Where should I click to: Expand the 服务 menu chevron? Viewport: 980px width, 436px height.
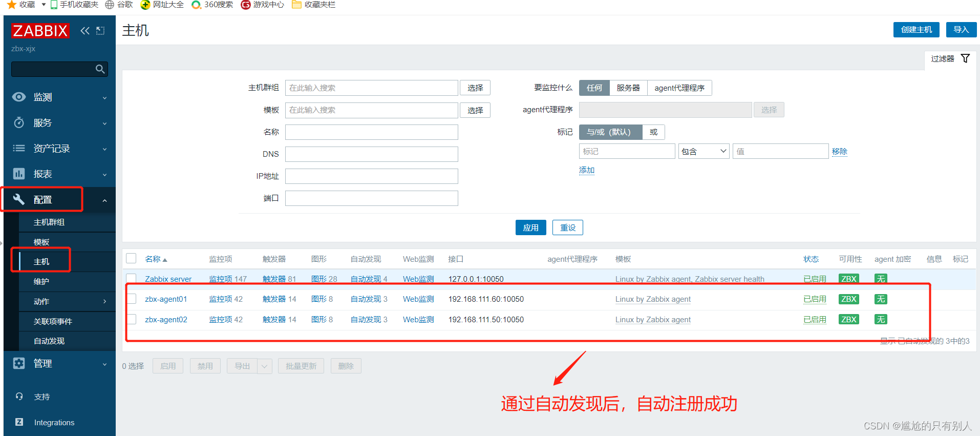tap(104, 123)
